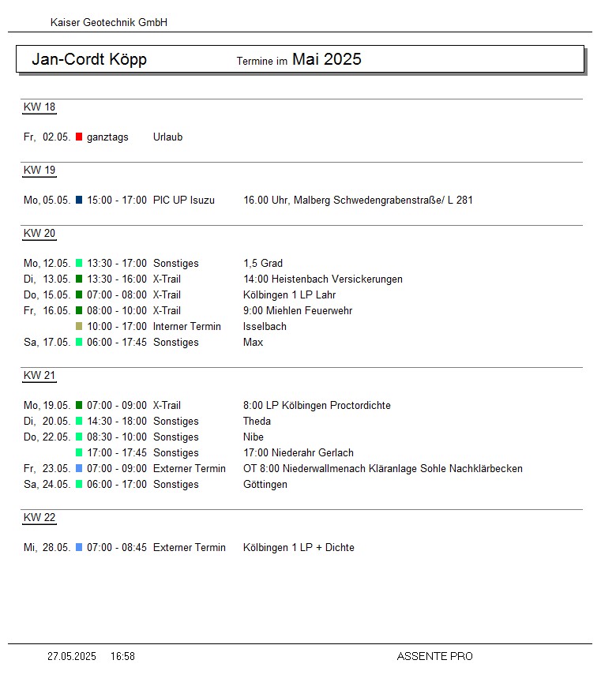Click the ASSENTE PRO footer label

point(434,656)
